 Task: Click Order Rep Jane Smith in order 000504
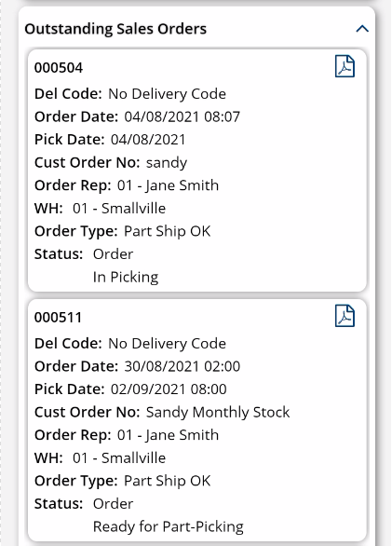coord(168,185)
